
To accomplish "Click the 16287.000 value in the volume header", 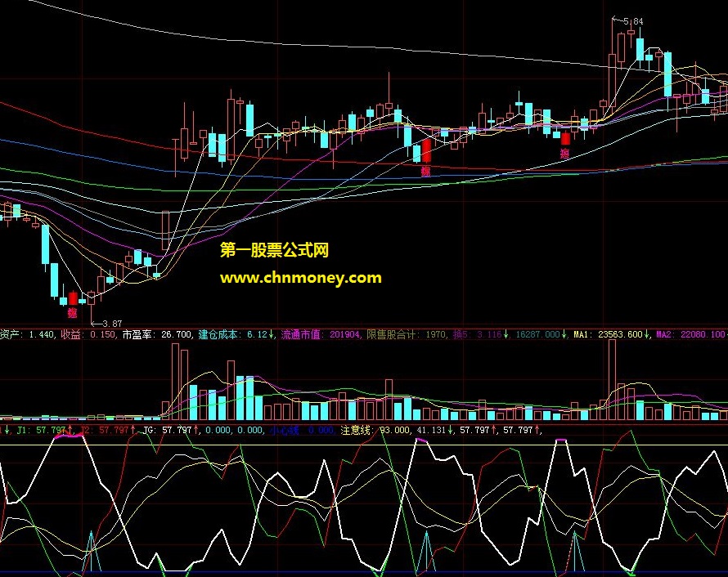I will (x=542, y=334).
